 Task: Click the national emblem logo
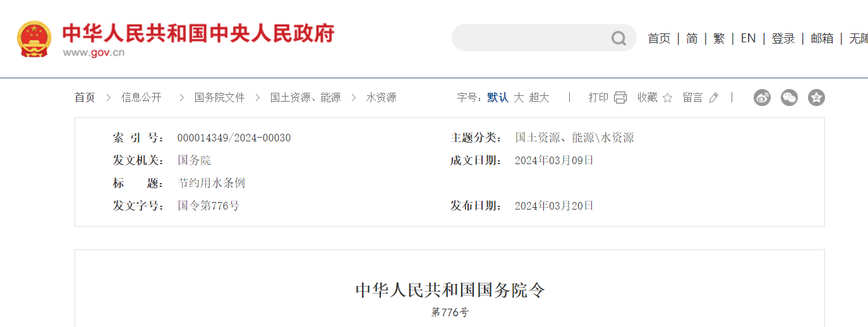(x=34, y=39)
